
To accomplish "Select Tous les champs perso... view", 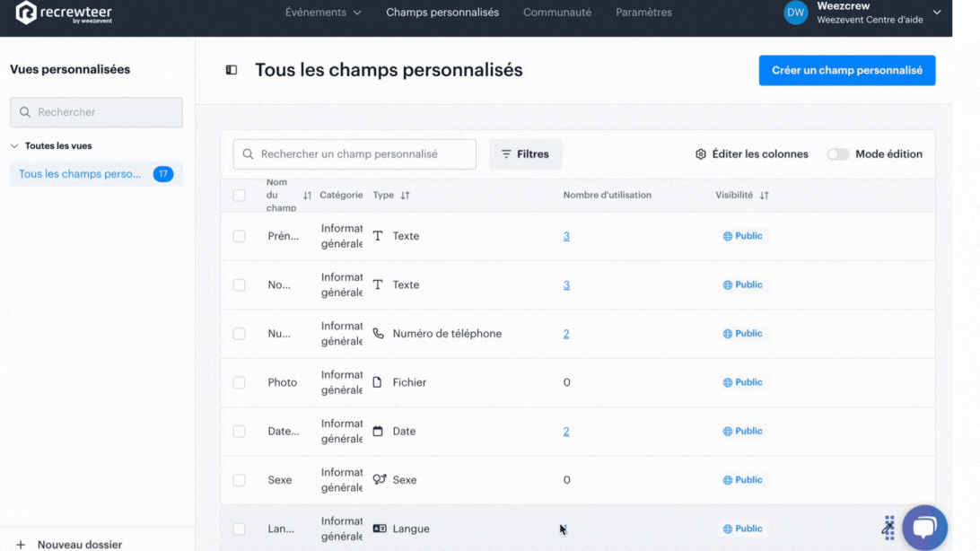I will pos(96,174).
